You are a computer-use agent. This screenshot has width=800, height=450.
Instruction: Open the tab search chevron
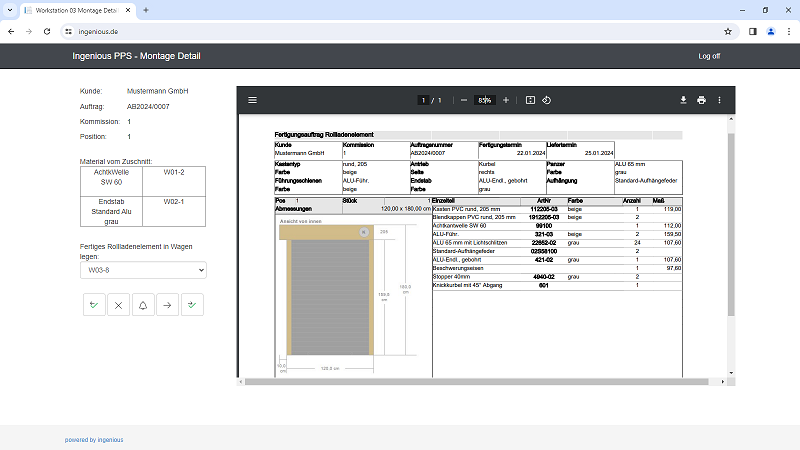tap(10, 10)
